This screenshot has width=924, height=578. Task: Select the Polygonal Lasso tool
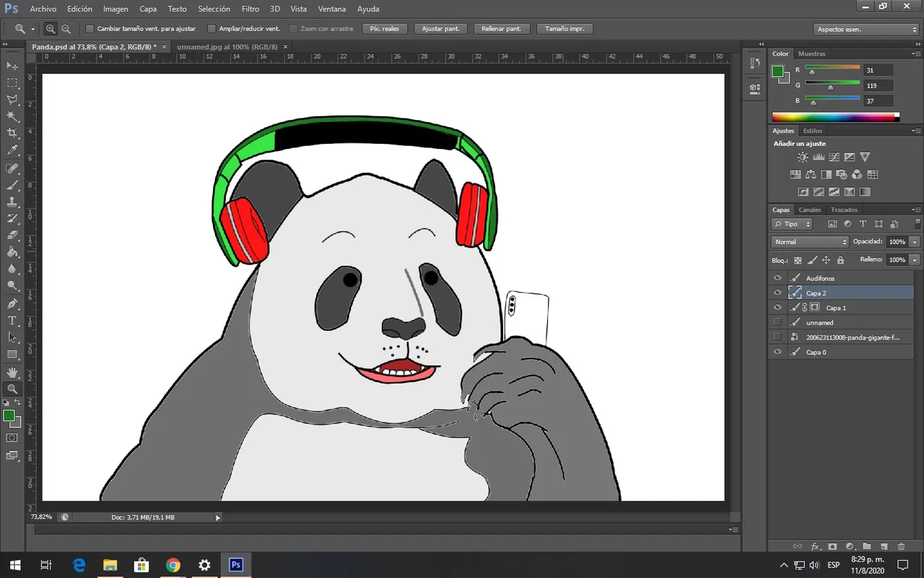pyautogui.click(x=12, y=100)
